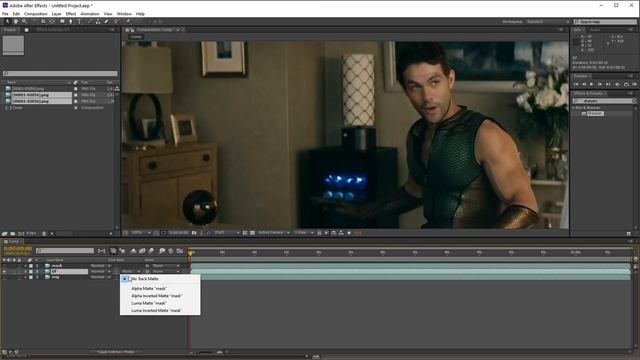Play the preview
This screenshot has width=640, height=360.
pos(591,84)
